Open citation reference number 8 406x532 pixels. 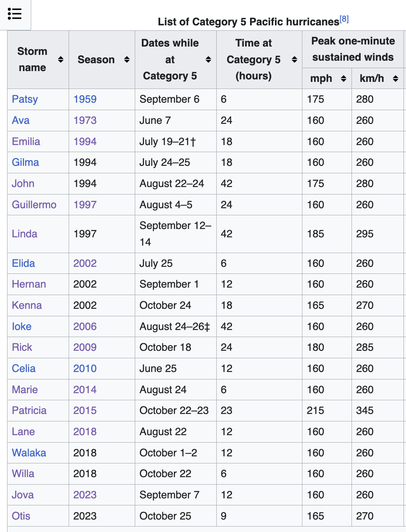click(x=344, y=19)
